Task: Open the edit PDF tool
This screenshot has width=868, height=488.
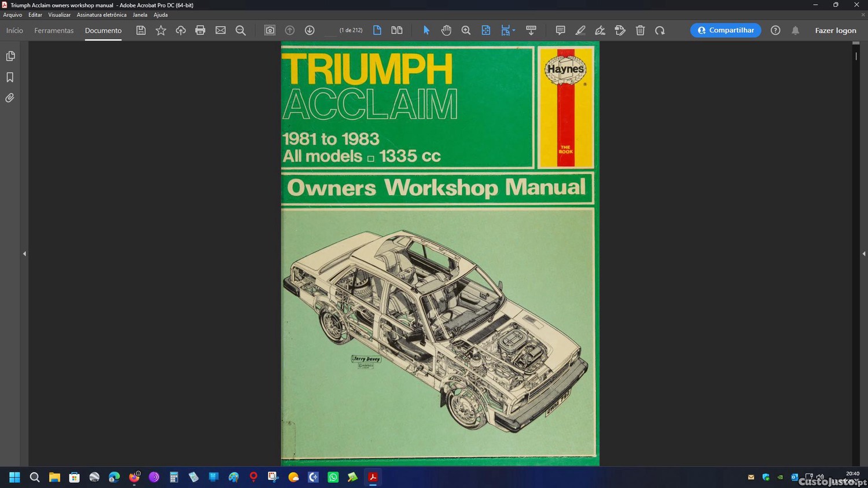Action: (620, 30)
